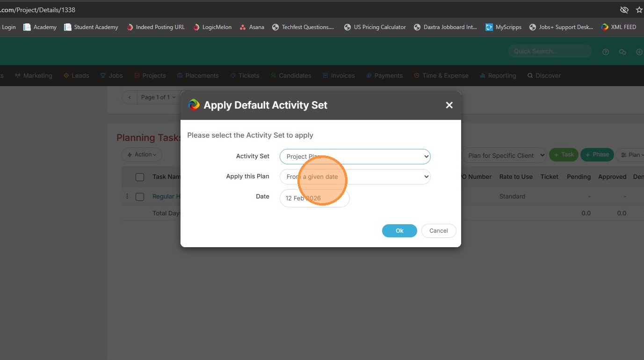Go to the Projects menu
Screen dimensions: 644x360
tap(150, 75)
